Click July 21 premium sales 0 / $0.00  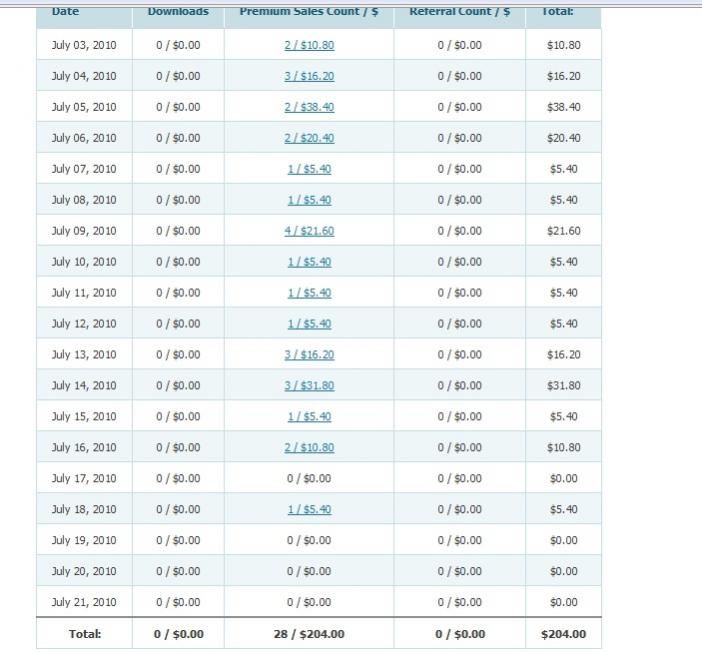tap(309, 602)
